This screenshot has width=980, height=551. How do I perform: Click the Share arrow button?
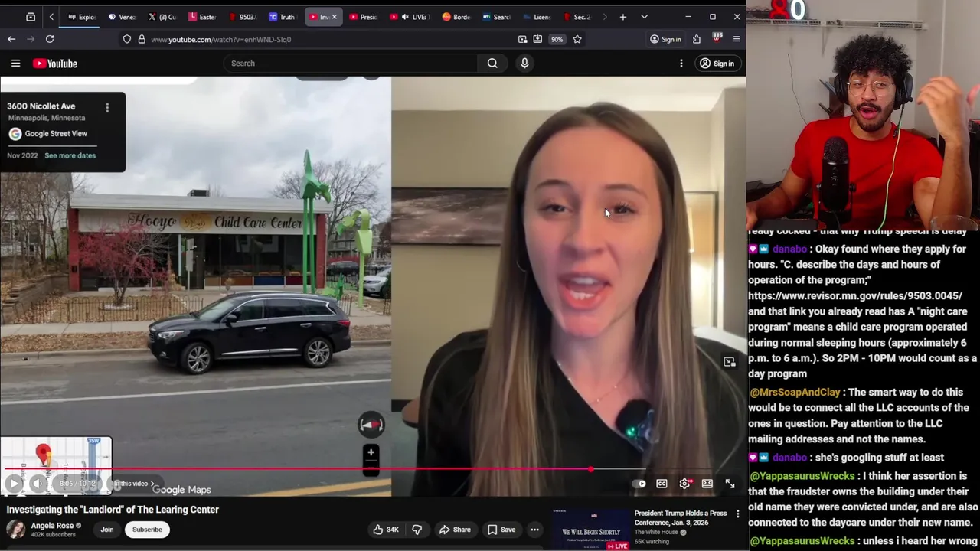tap(454, 530)
